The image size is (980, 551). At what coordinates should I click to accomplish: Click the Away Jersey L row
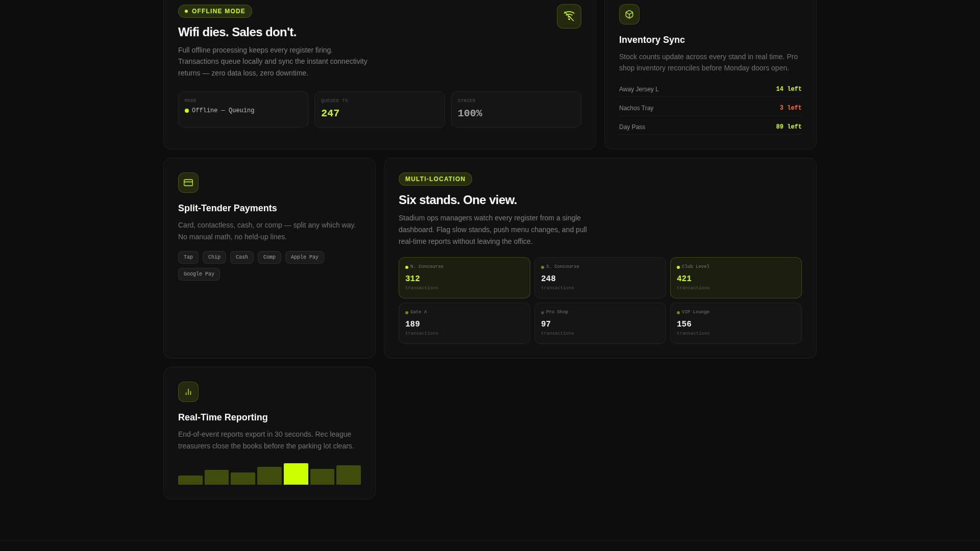point(710,89)
